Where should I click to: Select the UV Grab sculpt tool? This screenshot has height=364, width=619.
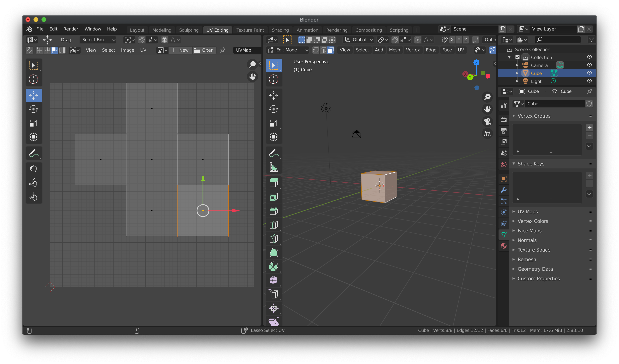(34, 169)
